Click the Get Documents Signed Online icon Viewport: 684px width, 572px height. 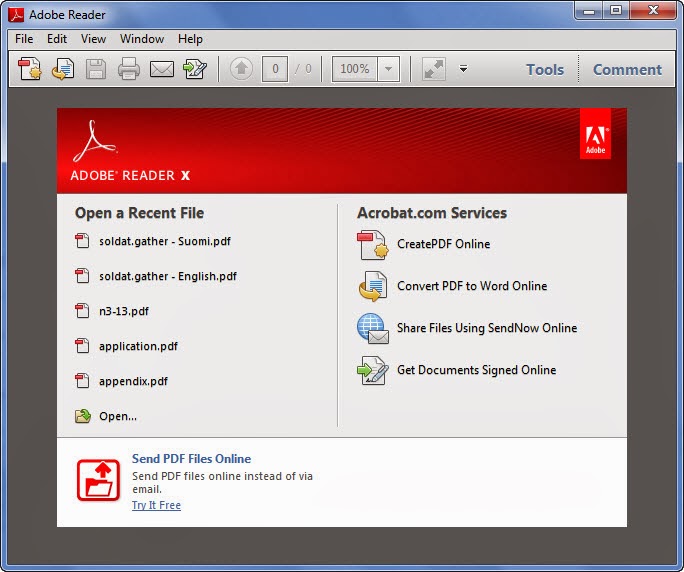[x=373, y=370]
